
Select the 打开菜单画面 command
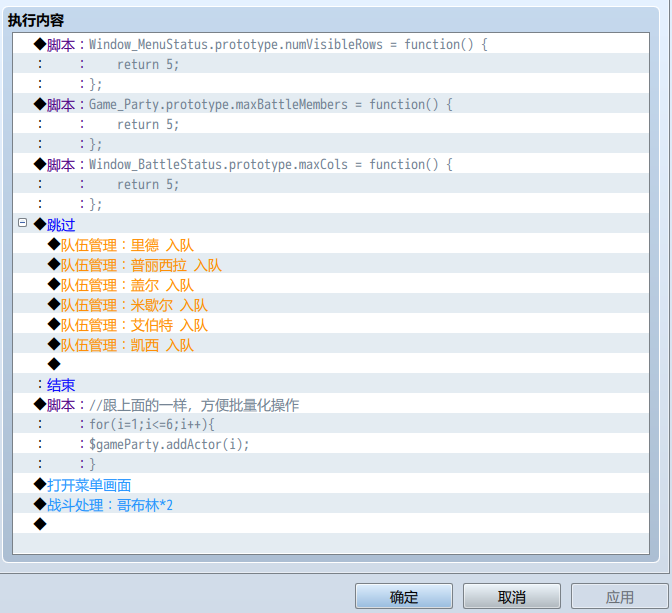331,483
